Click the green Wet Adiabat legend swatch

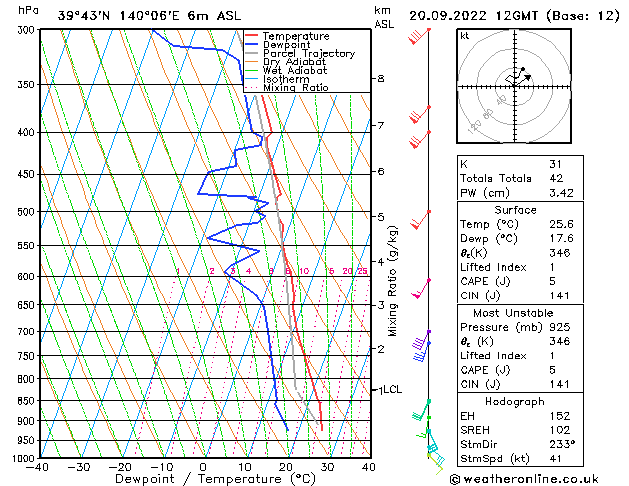point(251,70)
